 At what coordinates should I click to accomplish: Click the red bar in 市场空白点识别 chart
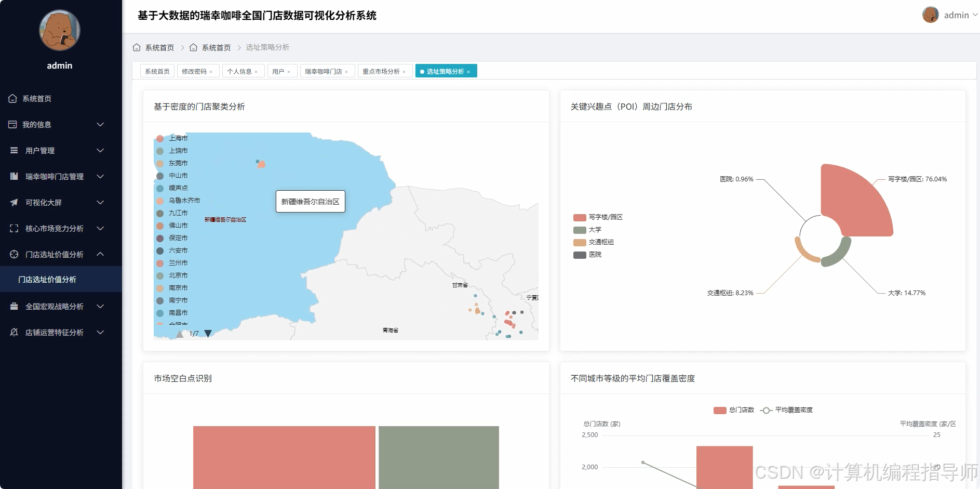[284, 457]
